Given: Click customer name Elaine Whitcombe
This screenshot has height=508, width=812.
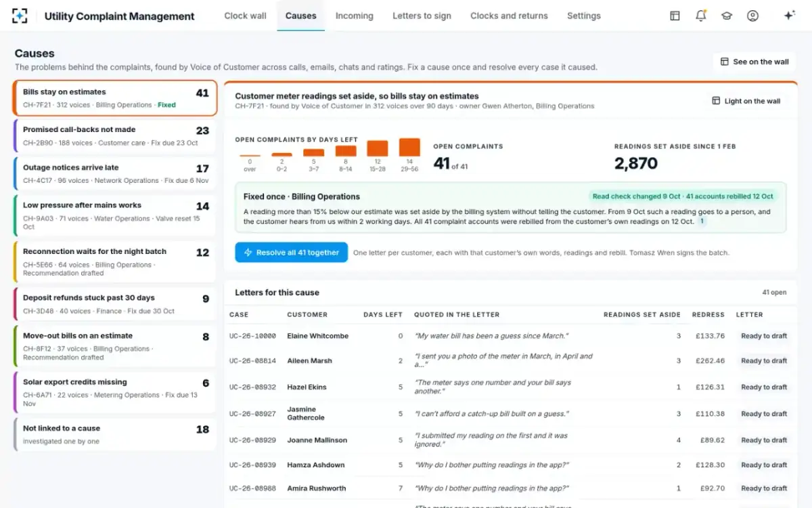Looking at the screenshot, I should tap(318, 336).
